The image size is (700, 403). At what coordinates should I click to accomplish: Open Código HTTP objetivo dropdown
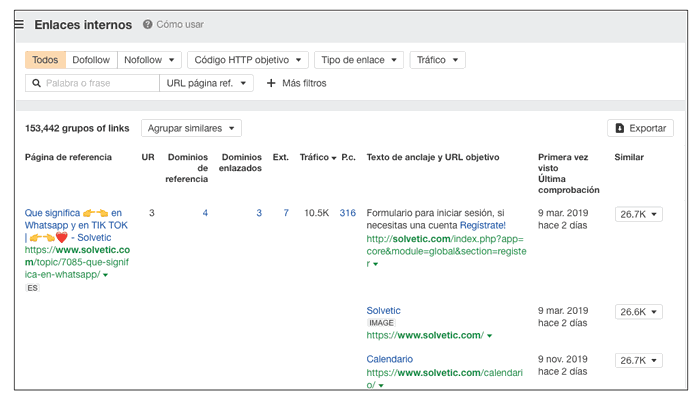pyautogui.click(x=247, y=60)
